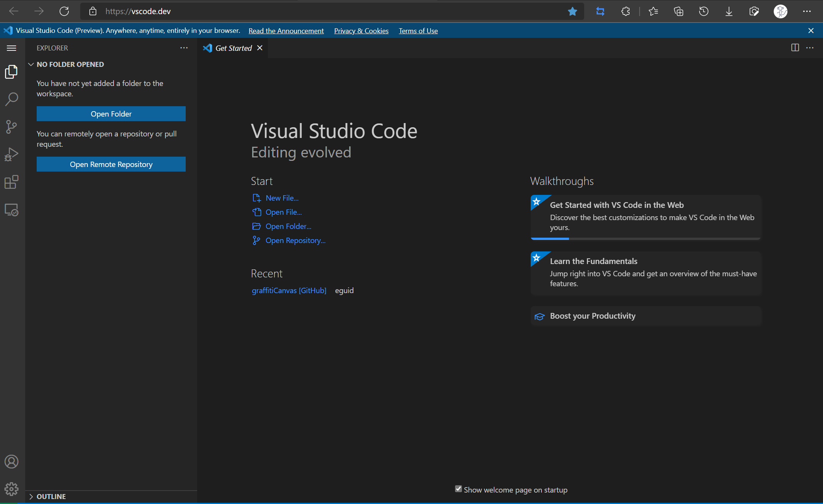823x504 pixels.
Task: Click the split editor right icon
Action: click(795, 48)
